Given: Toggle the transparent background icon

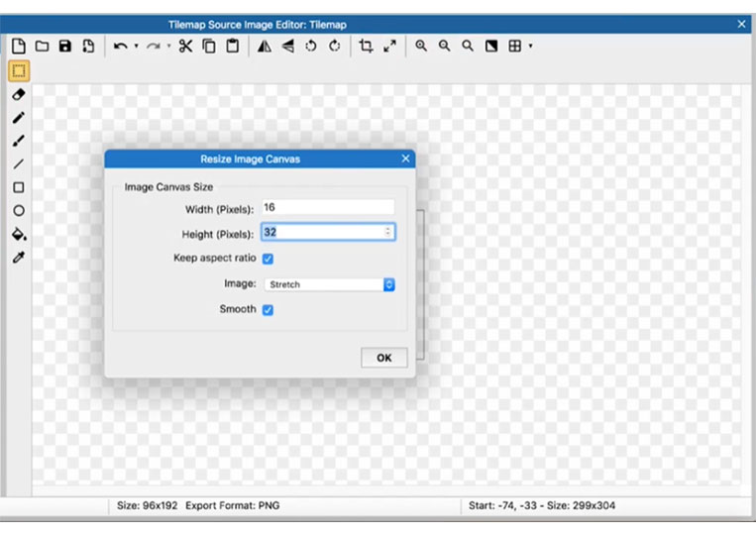Looking at the screenshot, I should 491,47.
